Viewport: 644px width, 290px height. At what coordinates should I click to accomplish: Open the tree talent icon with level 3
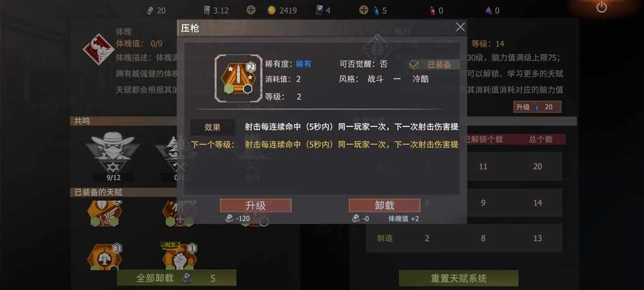pyautogui.click(x=105, y=257)
